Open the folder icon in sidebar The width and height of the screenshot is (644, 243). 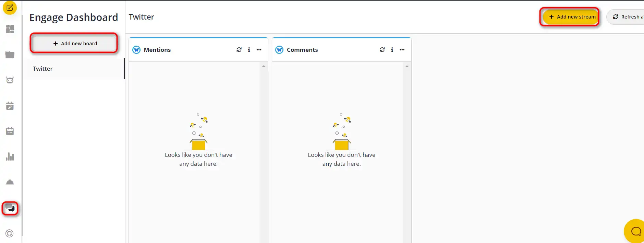(10, 55)
